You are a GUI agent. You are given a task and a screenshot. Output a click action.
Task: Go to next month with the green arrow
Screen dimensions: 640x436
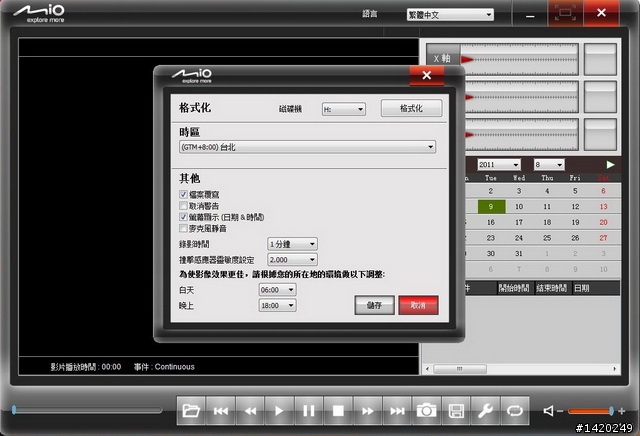pos(610,165)
